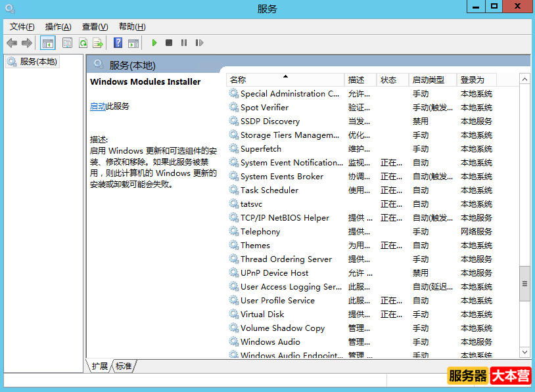535x392 pixels.
Task: Click the gear icon beside Windows Audio
Action: coord(234,341)
